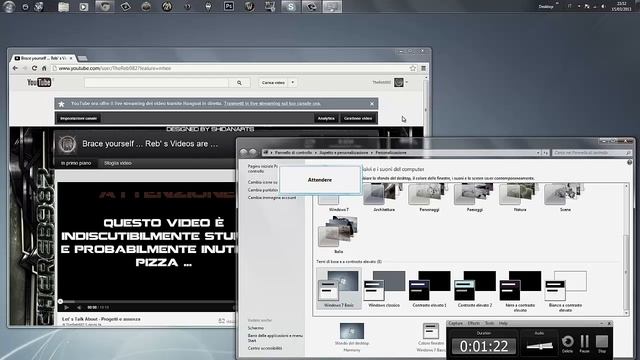Select the Paesaggi theme
640x360 pixels.
tap(475, 198)
